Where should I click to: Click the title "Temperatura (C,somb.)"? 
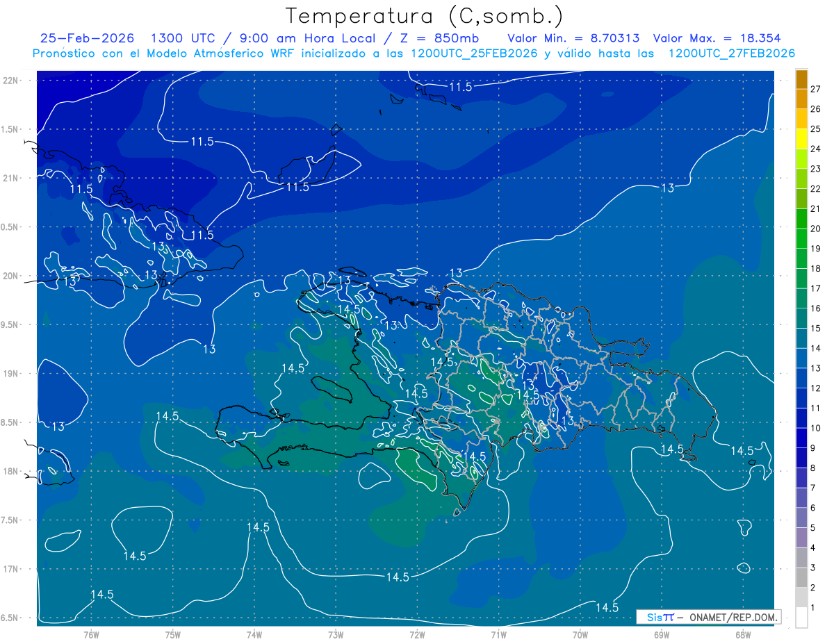point(424,16)
